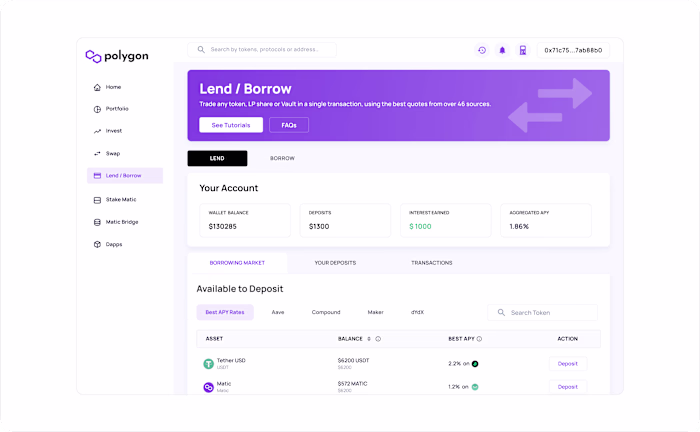This screenshot has height=432, width=700.
Task: Focus the tokens, protocols or address search field
Action: point(262,50)
